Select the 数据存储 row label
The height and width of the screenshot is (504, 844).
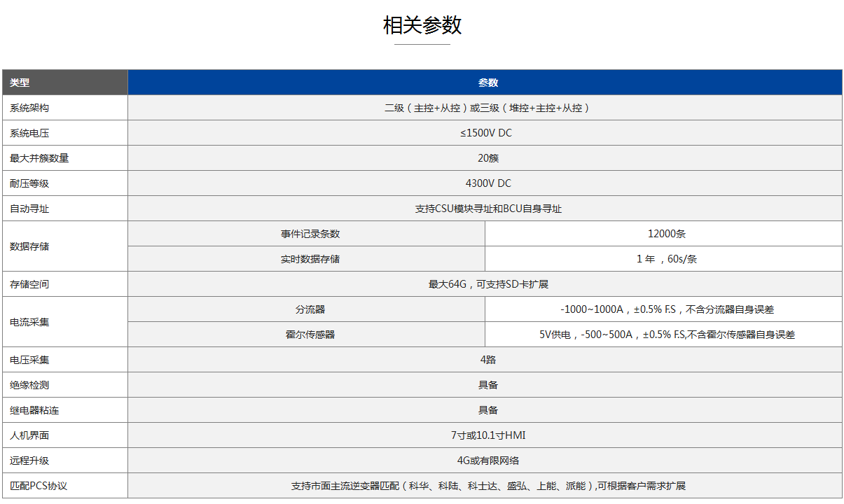pos(29,246)
